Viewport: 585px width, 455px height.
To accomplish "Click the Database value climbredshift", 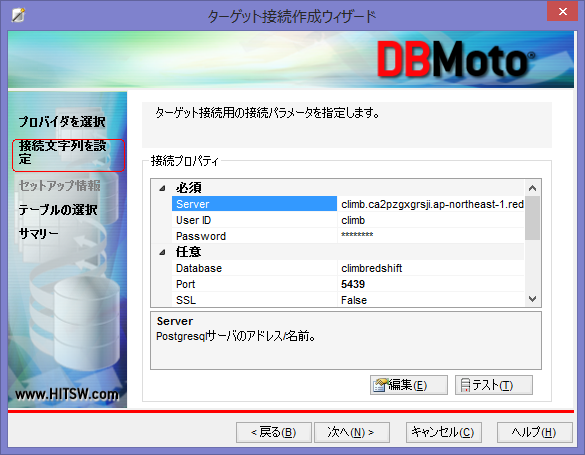I will 372,268.
